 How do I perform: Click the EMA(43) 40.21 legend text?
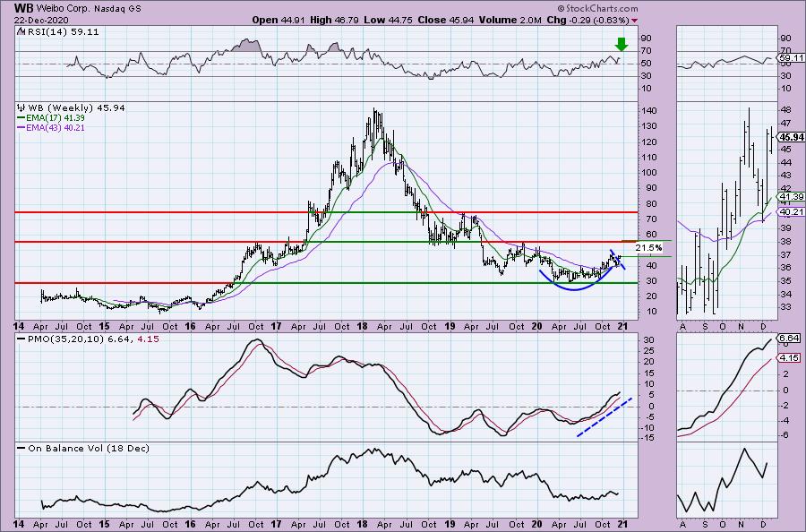click(55, 127)
